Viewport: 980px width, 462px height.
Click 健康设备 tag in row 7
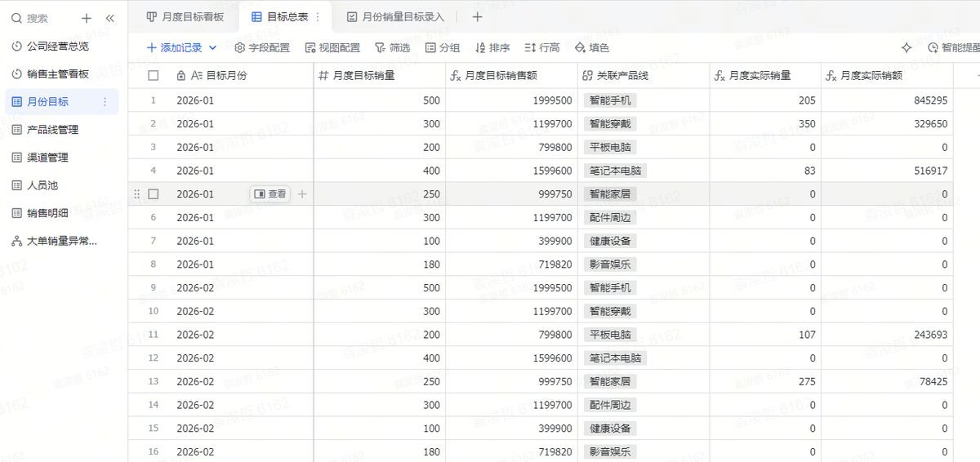pyautogui.click(x=610, y=241)
